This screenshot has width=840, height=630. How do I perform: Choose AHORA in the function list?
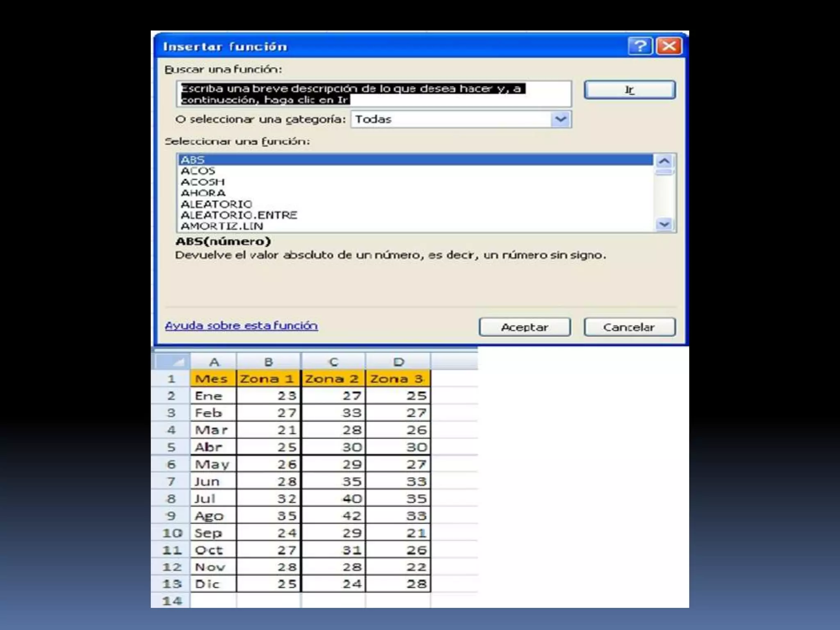point(203,193)
